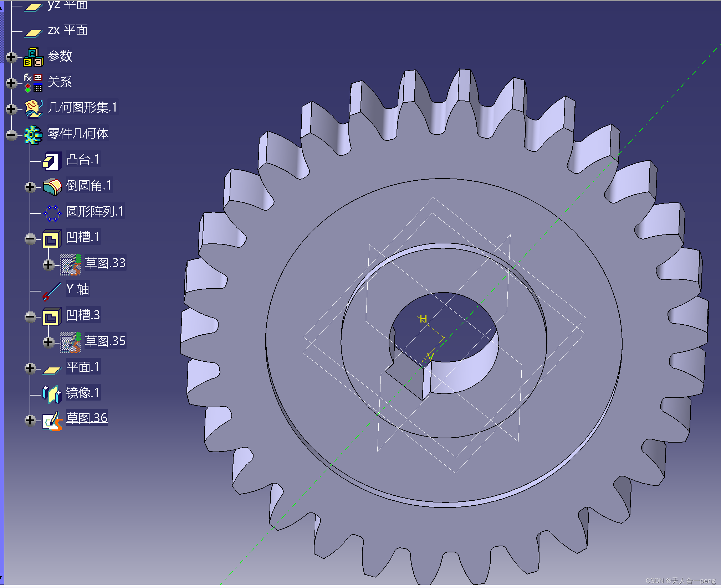Select the zx 平面 tree item
The width and height of the screenshot is (721, 588).
tap(68, 30)
